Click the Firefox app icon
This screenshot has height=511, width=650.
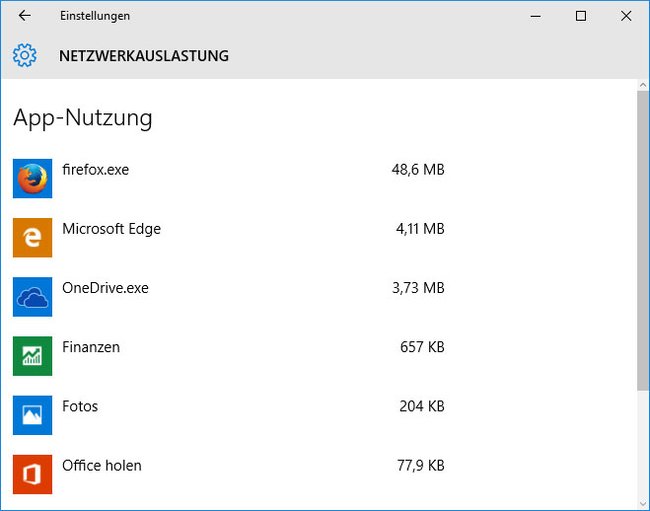(32, 178)
